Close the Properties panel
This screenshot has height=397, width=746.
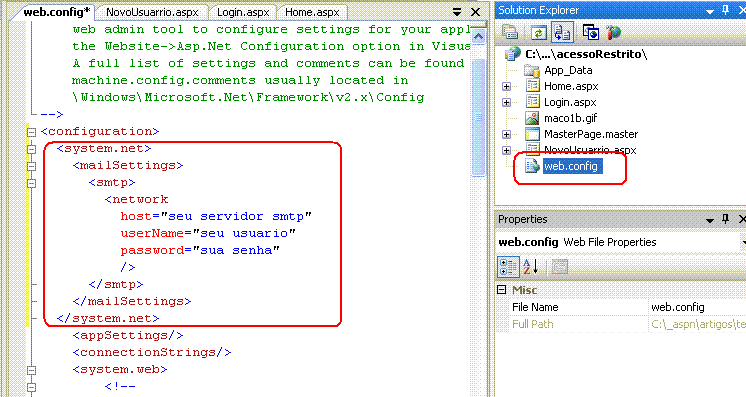(742, 219)
